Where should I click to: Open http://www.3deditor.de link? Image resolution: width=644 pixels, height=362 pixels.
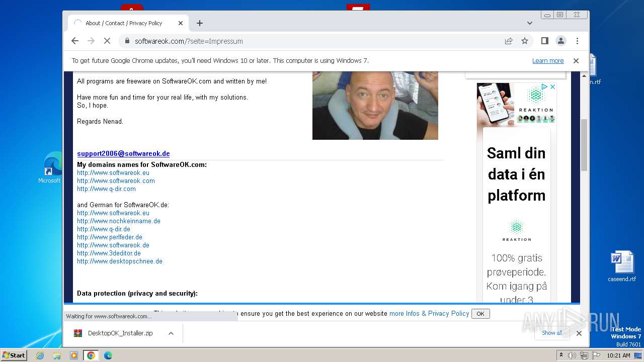click(x=109, y=253)
